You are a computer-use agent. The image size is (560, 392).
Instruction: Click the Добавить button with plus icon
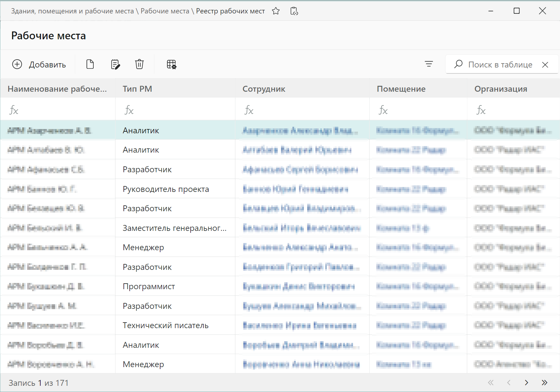point(39,65)
